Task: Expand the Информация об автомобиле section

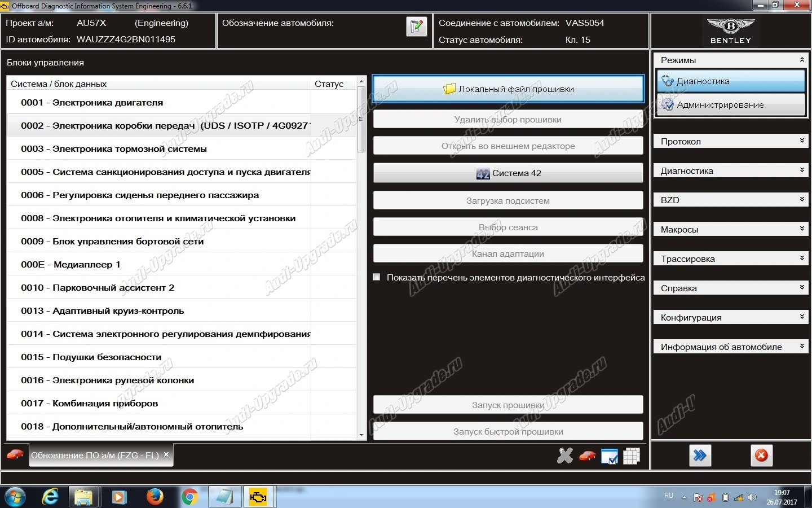Action: click(730, 347)
